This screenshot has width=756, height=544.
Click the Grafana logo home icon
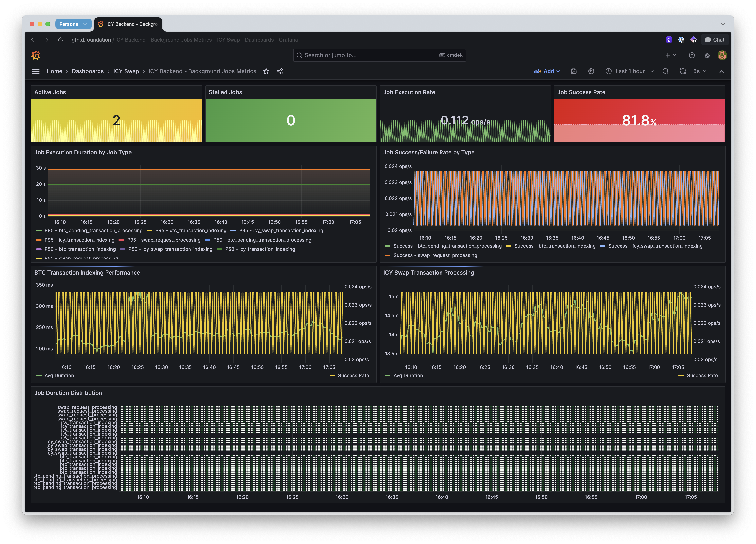[36, 55]
